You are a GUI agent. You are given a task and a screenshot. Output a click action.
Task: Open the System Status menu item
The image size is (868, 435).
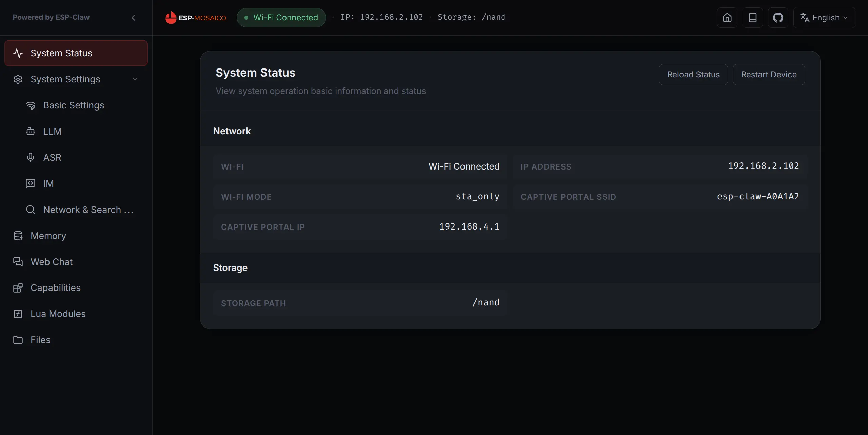point(76,53)
